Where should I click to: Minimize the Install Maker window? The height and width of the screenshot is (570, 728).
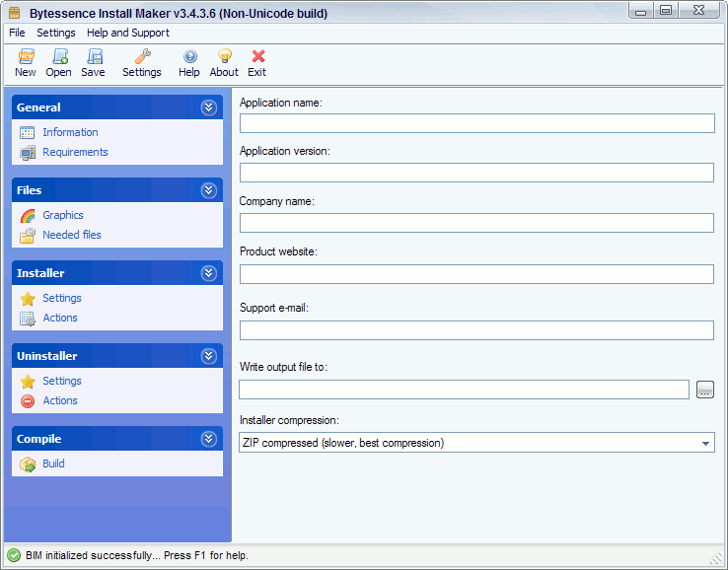[641, 10]
